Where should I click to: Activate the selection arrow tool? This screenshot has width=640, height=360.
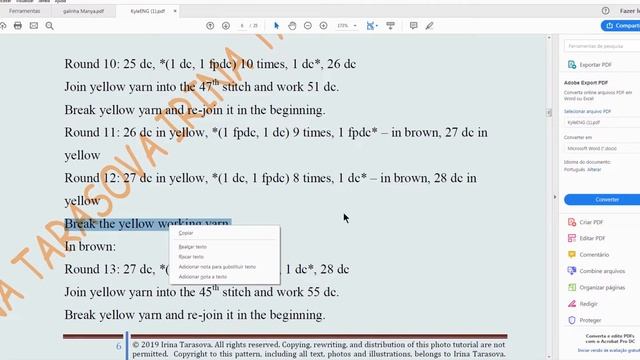[276, 26]
